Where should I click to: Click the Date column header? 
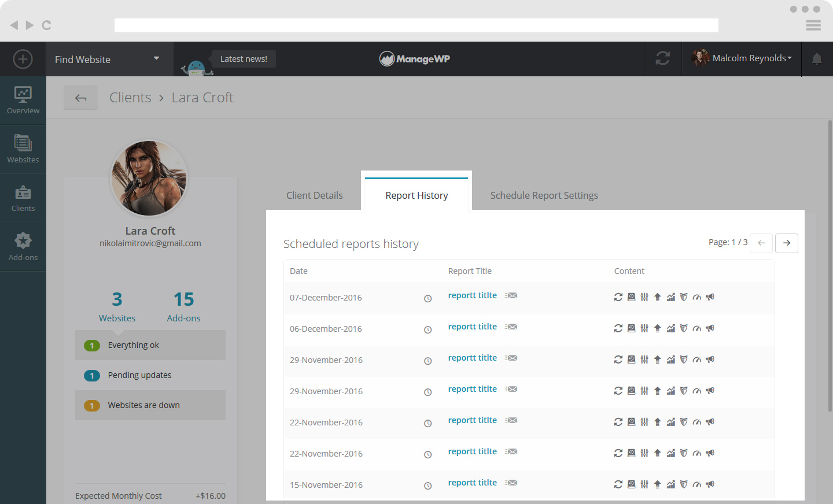point(298,271)
